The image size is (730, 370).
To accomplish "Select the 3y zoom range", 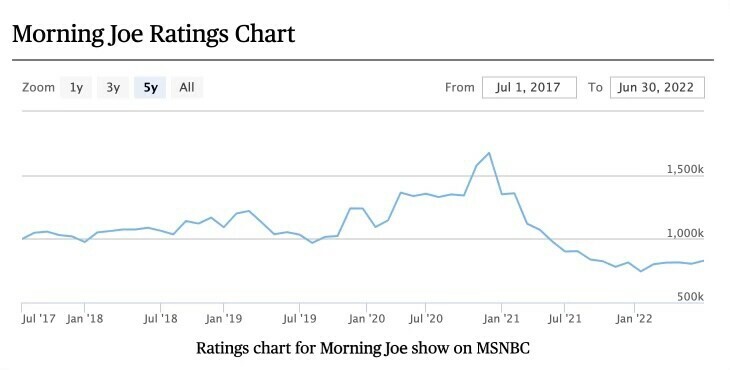I will click(113, 87).
